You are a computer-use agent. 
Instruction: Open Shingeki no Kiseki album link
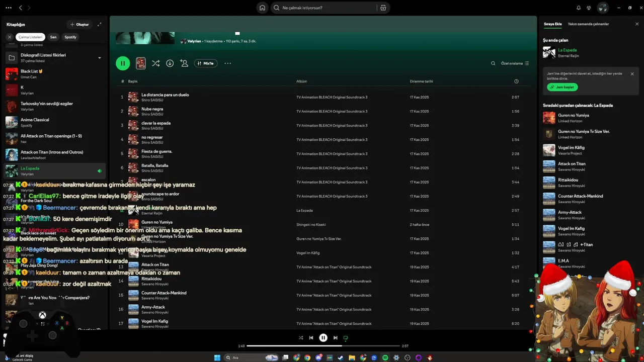311,225
